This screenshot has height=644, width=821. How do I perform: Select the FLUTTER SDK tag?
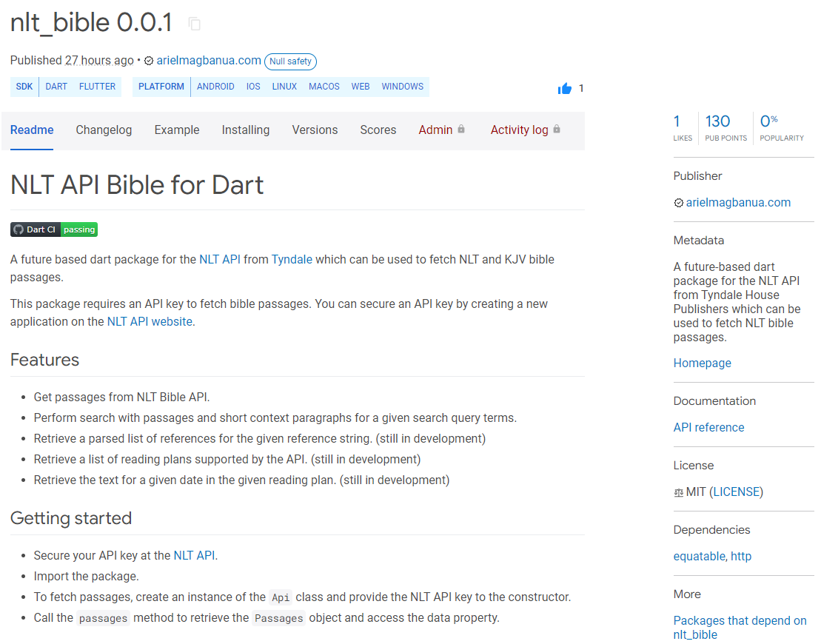[98, 87]
